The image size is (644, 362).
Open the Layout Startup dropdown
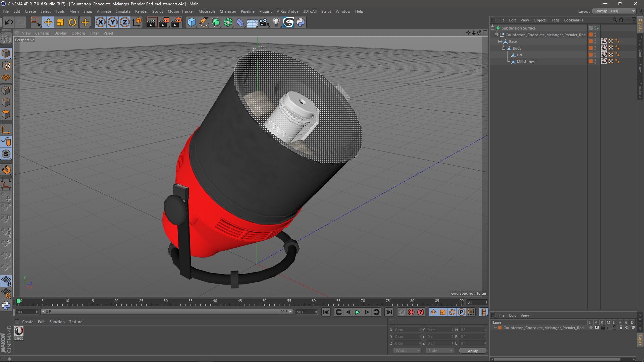[614, 11]
